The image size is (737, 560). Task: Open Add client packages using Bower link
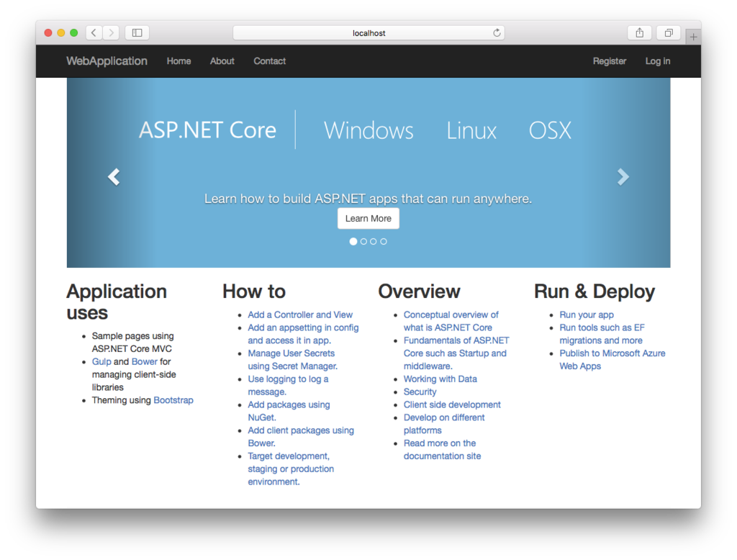point(301,437)
